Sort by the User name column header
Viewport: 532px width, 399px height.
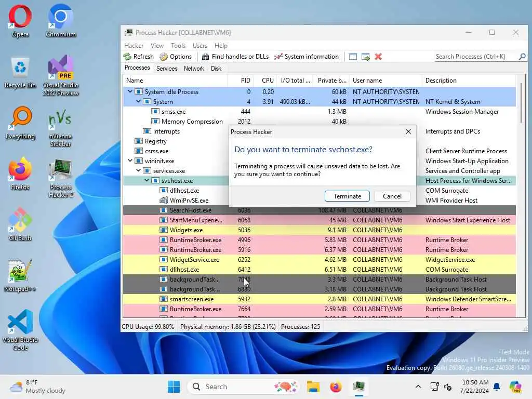(385, 81)
